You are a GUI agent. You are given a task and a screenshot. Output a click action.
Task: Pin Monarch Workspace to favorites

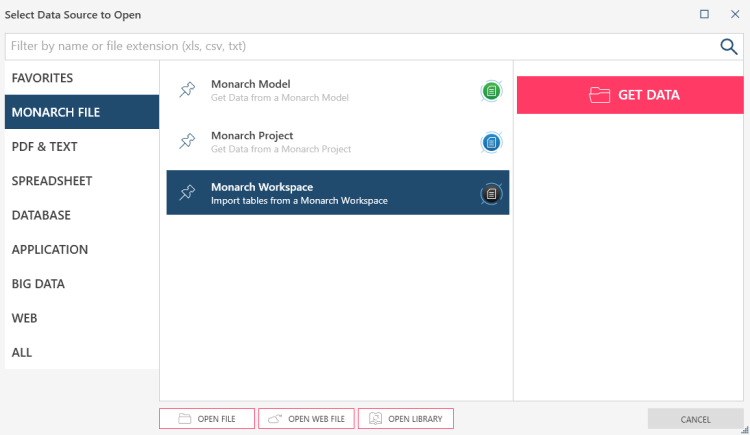(x=187, y=193)
